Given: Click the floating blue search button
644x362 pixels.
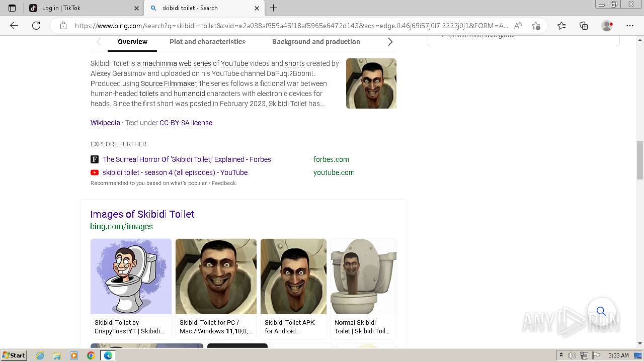Looking at the screenshot, I should pyautogui.click(x=601, y=311).
